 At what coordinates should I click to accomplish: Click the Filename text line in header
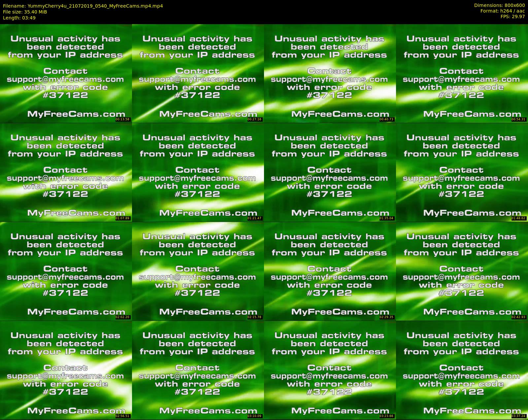[x=83, y=6]
